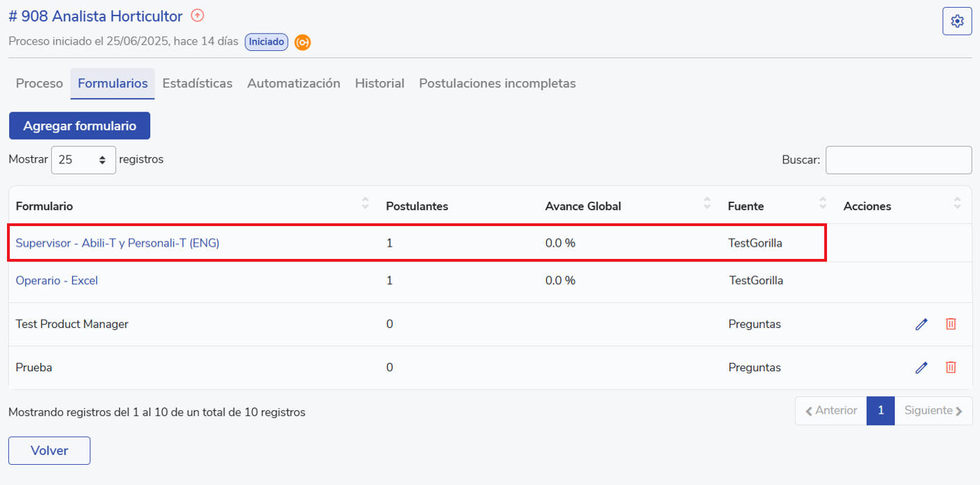Screen dimensions: 980x485
Task: Go to the Automatización tab
Action: click(293, 84)
